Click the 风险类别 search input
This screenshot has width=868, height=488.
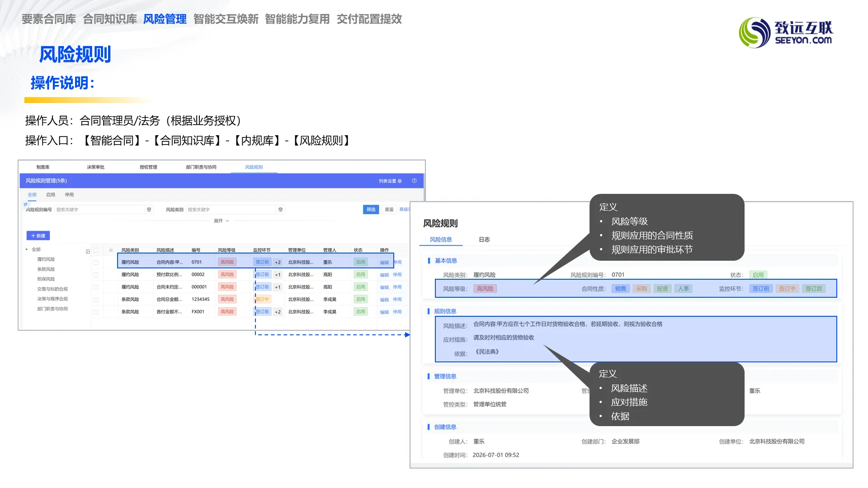[x=231, y=210]
